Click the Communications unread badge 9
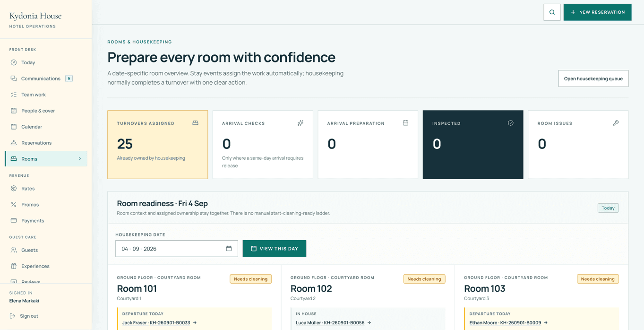This screenshot has height=330, width=644. click(69, 78)
